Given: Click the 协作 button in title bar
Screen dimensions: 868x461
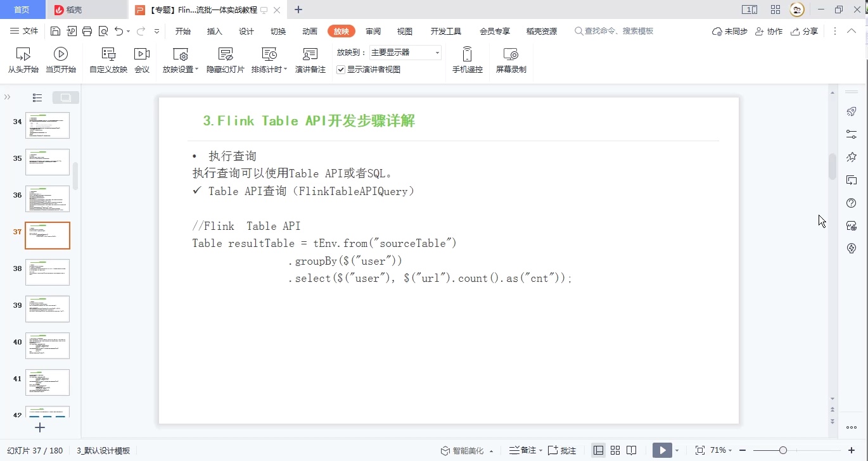Looking at the screenshot, I should coord(769,30).
